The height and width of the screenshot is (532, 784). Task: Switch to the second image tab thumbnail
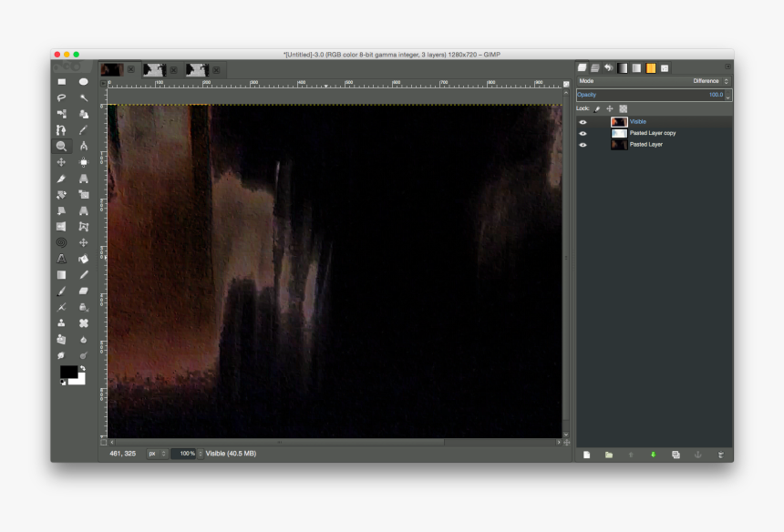tap(154, 69)
